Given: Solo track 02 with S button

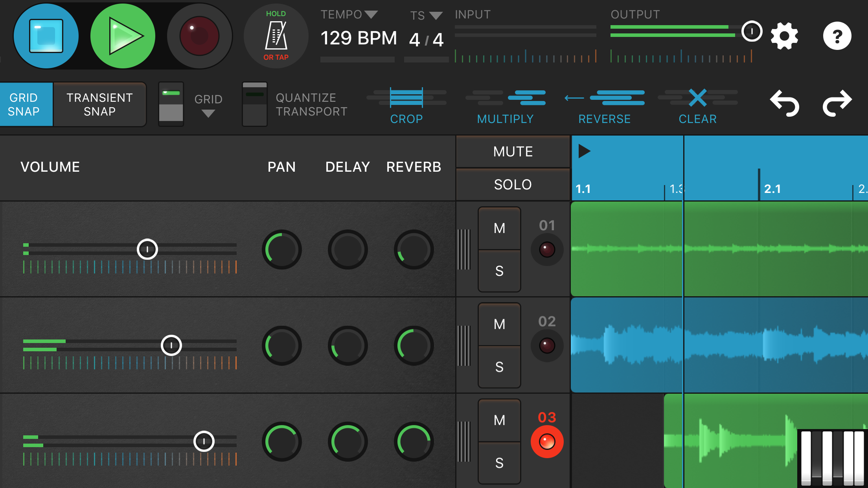Looking at the screenshot, I should (499, 367).
